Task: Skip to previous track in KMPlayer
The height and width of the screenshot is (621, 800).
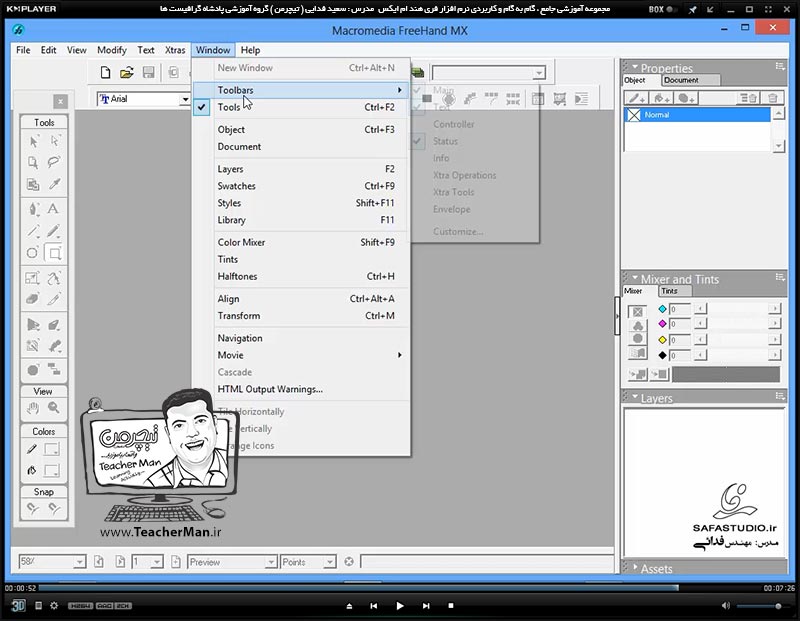Action: (x=373, y=606)
